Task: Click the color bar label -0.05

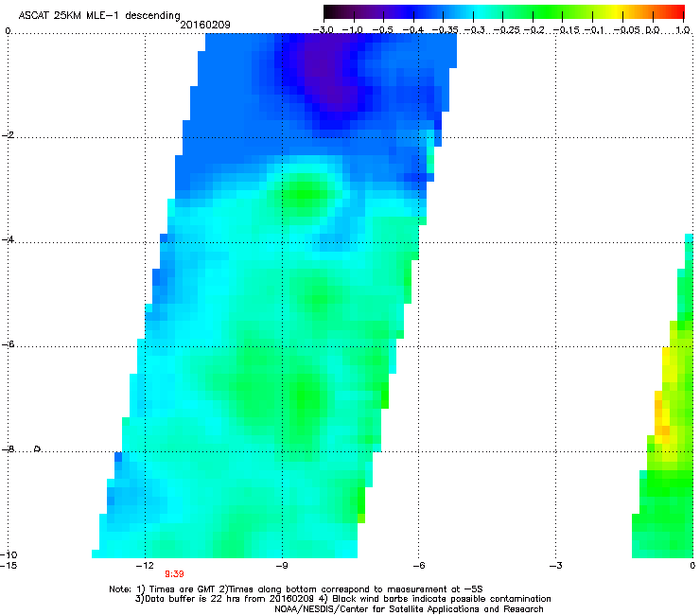Action: pyautogui.click(x=627, y=30)
